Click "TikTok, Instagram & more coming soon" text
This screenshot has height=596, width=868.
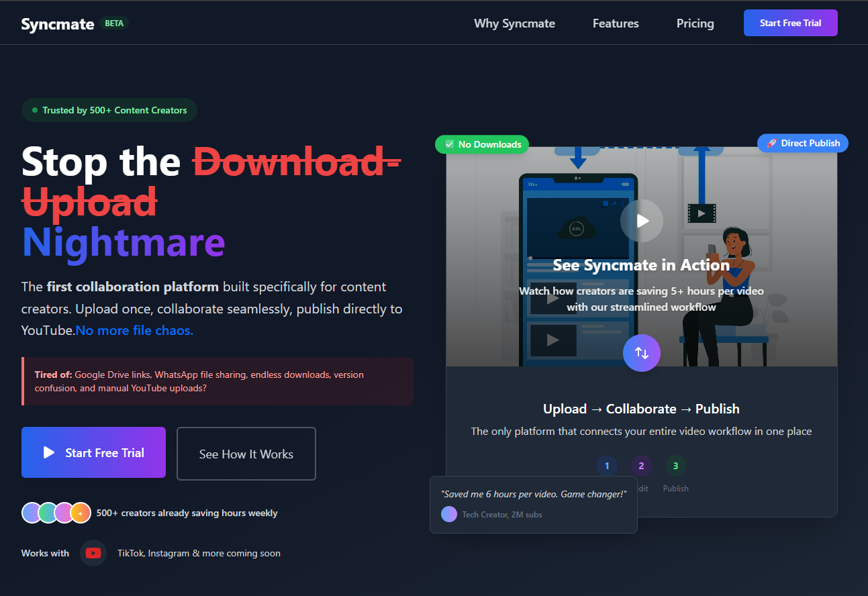click(x=199, y=553)
